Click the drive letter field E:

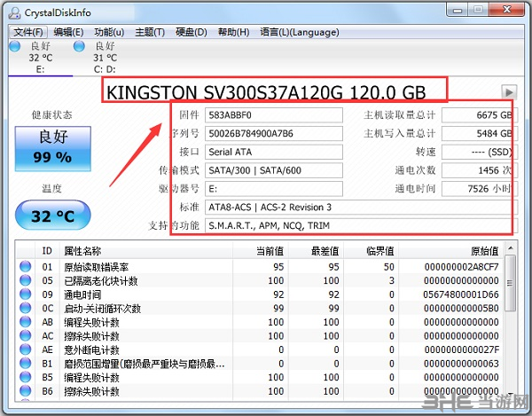coord(274,189)
